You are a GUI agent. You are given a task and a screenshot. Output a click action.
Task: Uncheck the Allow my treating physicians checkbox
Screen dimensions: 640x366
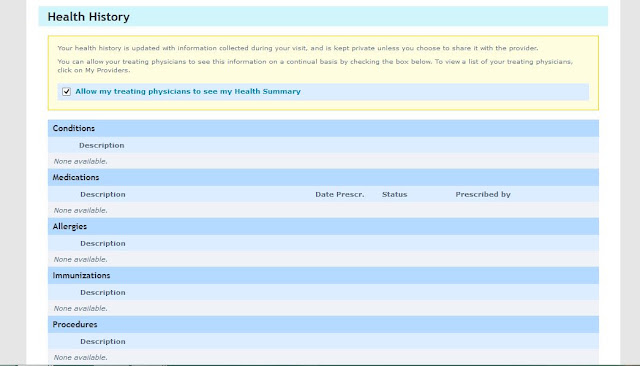(x=67, y=92)
